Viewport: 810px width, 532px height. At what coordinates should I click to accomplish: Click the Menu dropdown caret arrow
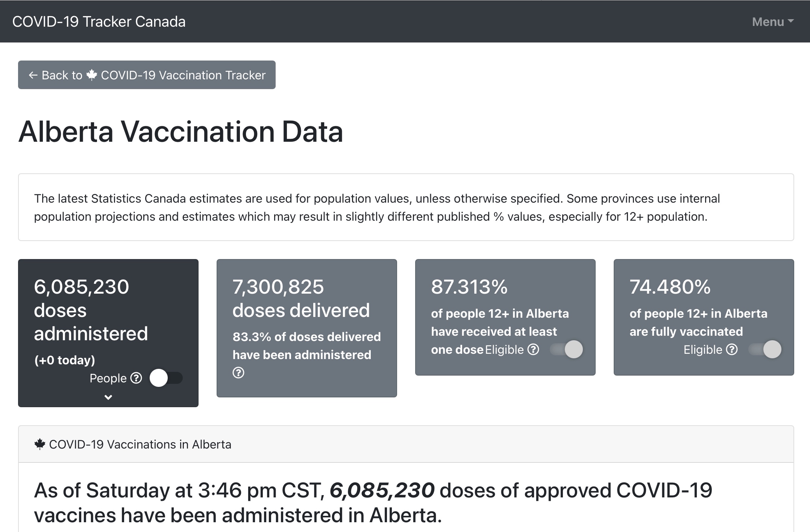coord(790,21)
